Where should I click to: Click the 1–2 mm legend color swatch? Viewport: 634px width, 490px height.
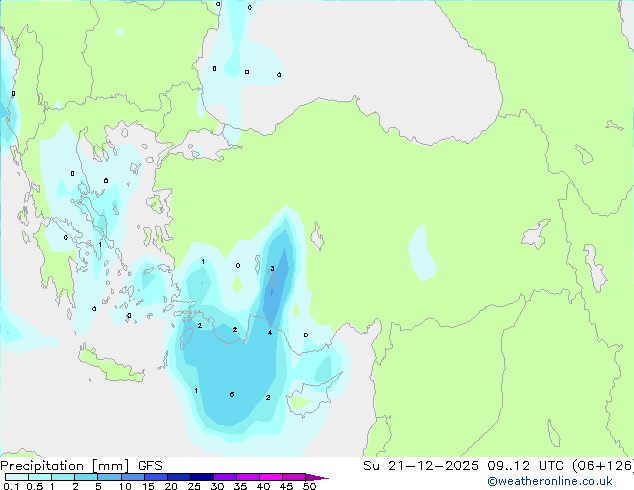tap(63, 477)
